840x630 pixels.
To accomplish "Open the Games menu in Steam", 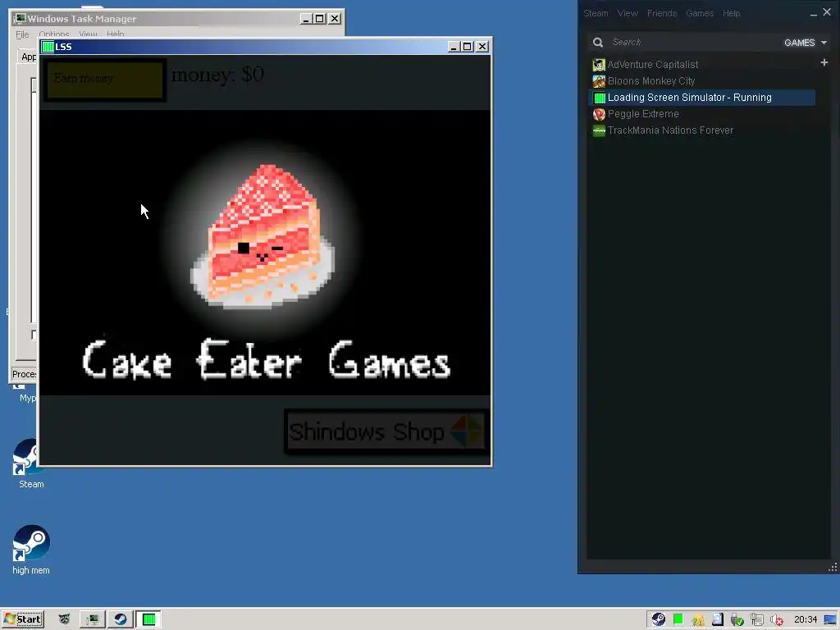I will pos(700,13).
